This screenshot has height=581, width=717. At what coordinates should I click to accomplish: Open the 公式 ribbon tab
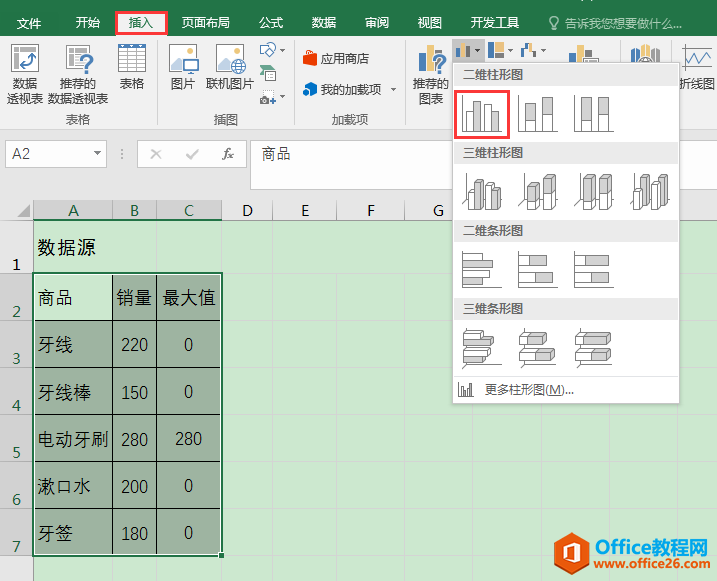pos(271,22)
